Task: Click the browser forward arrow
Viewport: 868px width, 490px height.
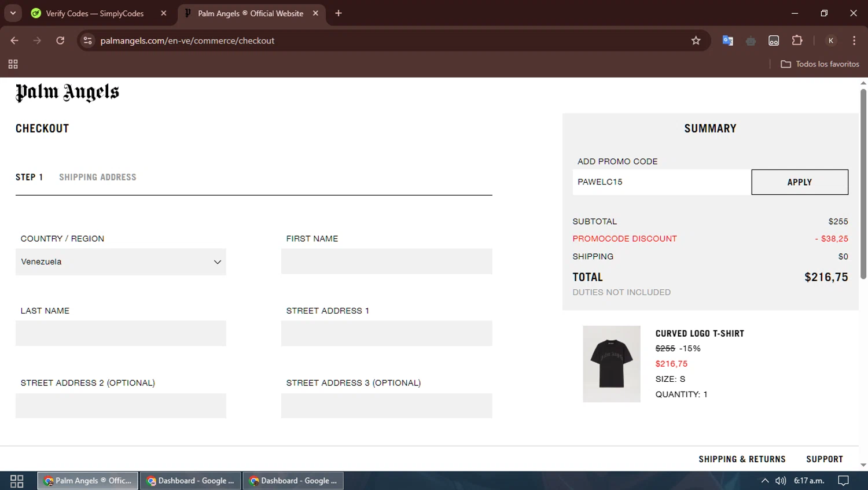Action: pyautogui.click(x=37, y=40)
